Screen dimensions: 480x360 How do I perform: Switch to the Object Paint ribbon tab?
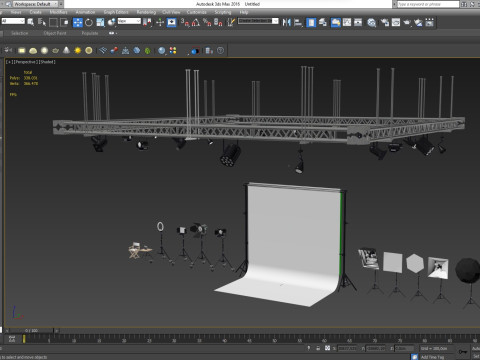click(x=55, y=33)
